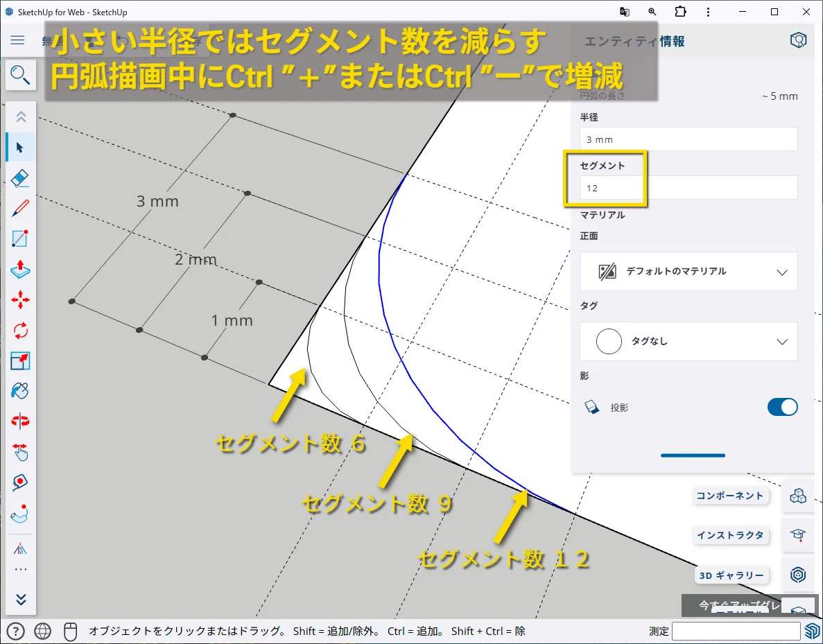
Task: Select the Orbit tool
Action: 20,421
